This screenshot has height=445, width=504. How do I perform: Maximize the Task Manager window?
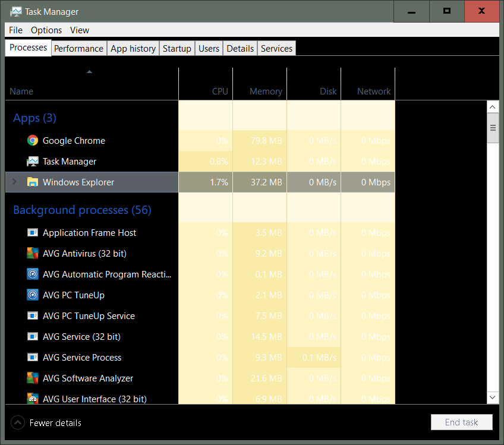pyautogui.click(x=447, y=11)
